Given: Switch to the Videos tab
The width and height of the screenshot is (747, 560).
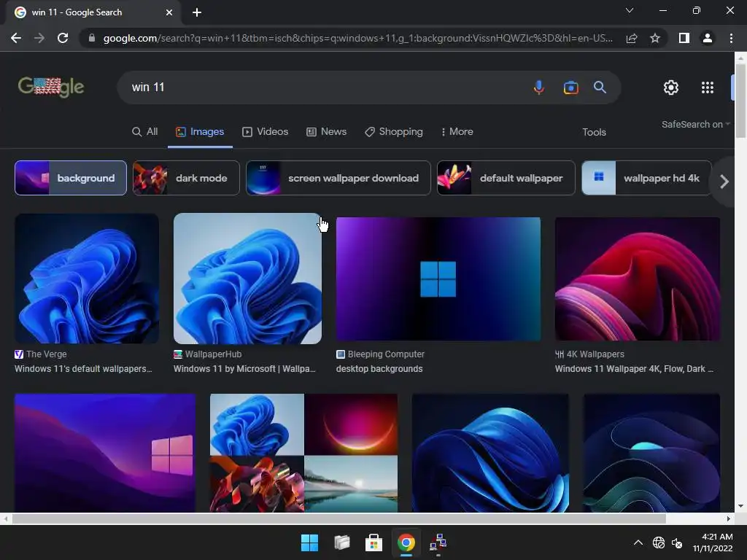Looking at the screenshot, I should (266, 132).
